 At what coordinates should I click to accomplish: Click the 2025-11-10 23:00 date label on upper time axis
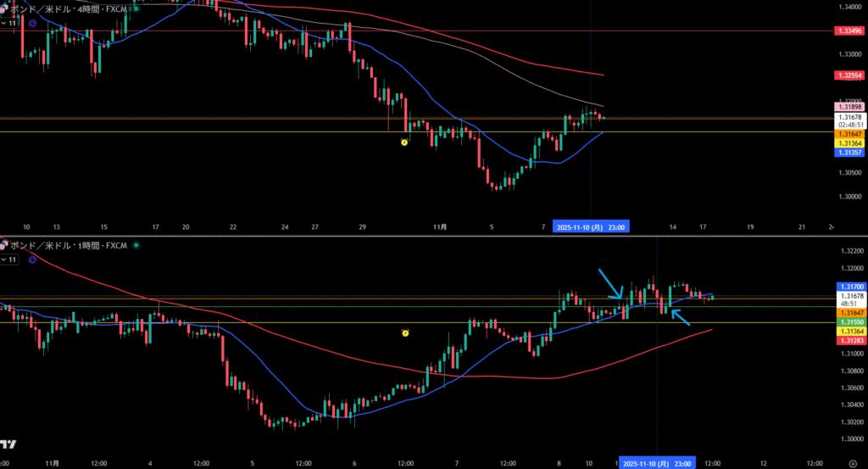[x=591, y=227]
